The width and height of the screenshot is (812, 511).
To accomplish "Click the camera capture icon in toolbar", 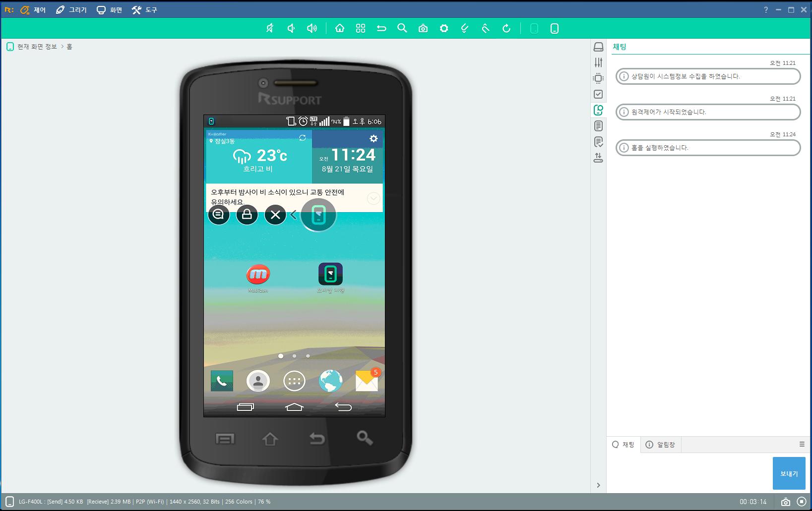I will pyautogui.click(x=423, y=28).
